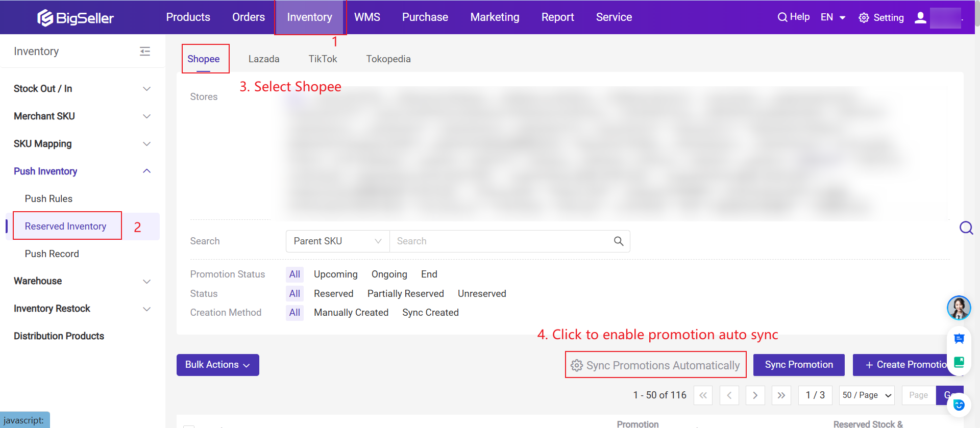Click Sync Promotions Automatically

(655, 365)
